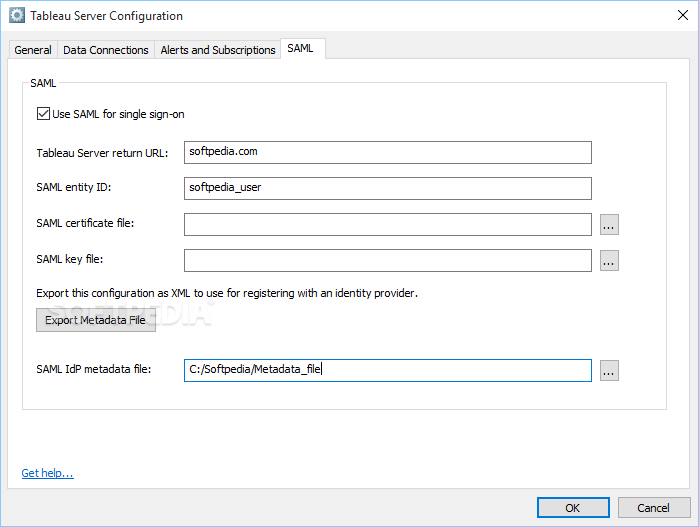Click the 'SAML entity ID:' label

click(x=74, y=187)
